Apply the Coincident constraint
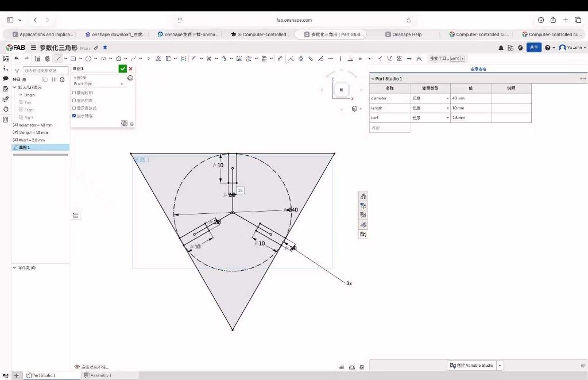588x380 pixels. [x=291, y=59]
